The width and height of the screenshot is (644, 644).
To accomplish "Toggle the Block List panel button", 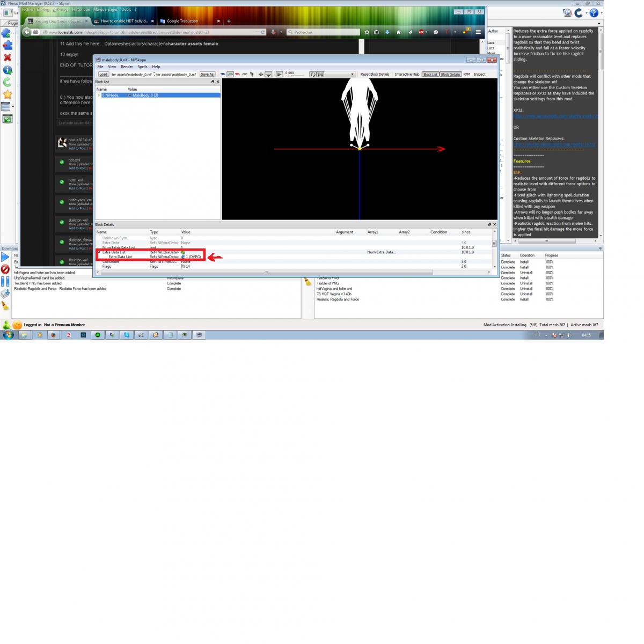I will pyautogui.click(x=430, y=74).
